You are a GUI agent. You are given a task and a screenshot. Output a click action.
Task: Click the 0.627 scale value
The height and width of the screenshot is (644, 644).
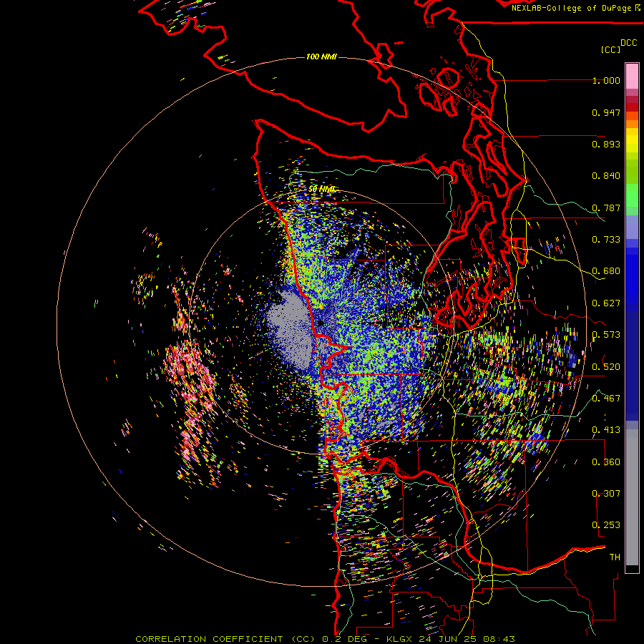coord(606,303)
